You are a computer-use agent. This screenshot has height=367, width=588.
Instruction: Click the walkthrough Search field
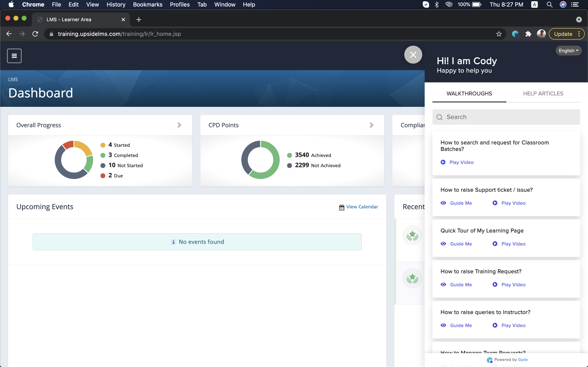click(506, 117)
